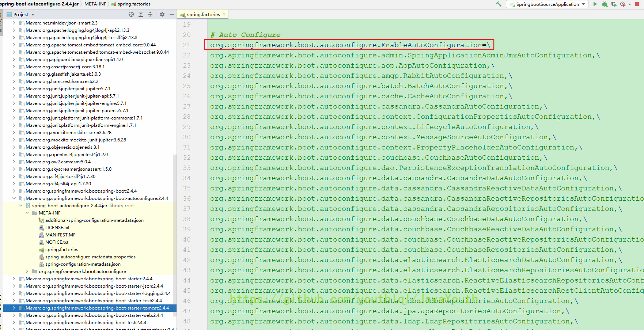Close the spring.factories editor tab

tap(224, 14)
